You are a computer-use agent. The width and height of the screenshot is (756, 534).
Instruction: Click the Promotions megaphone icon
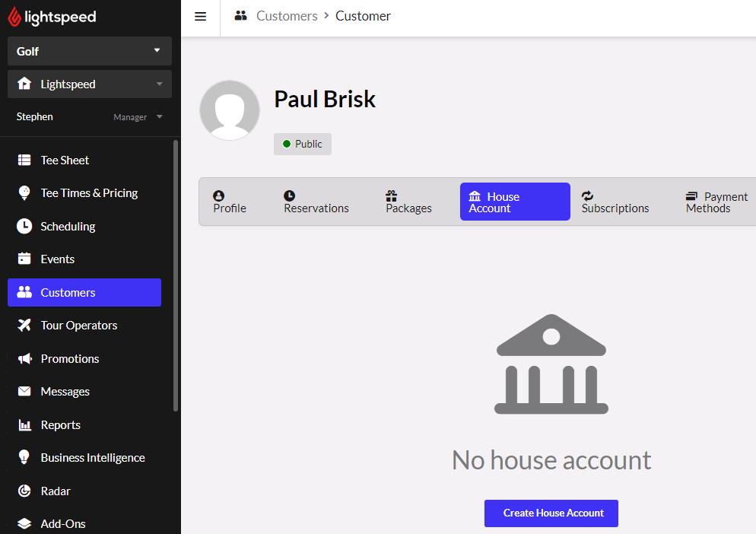[24, 358]
